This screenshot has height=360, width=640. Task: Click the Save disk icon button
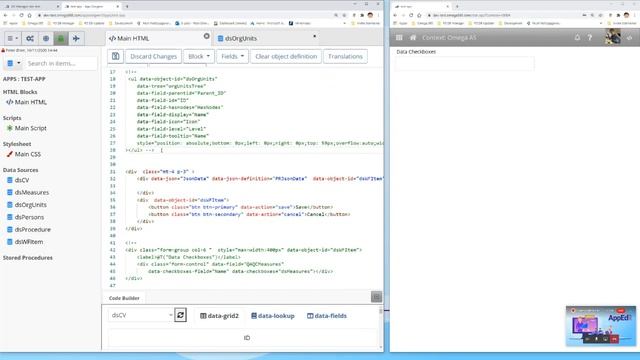coord(116,56)
